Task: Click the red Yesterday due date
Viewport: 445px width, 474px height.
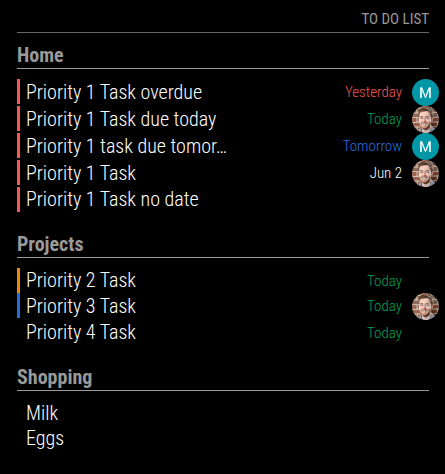Action: tap(373, 92)
